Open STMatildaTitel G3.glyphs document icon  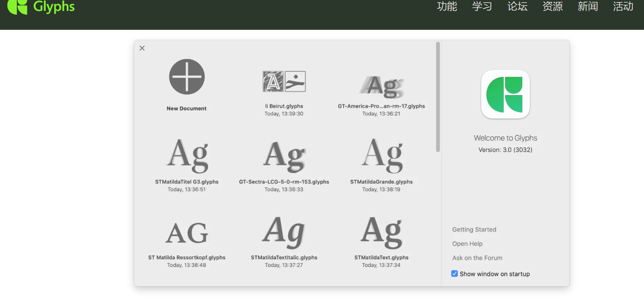pyautogui.click(x=187, y=156)
